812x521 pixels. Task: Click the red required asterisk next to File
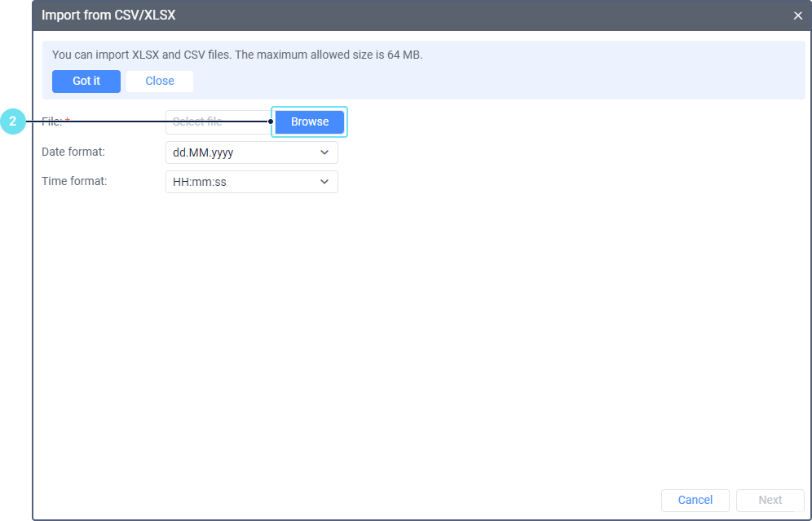68,120
